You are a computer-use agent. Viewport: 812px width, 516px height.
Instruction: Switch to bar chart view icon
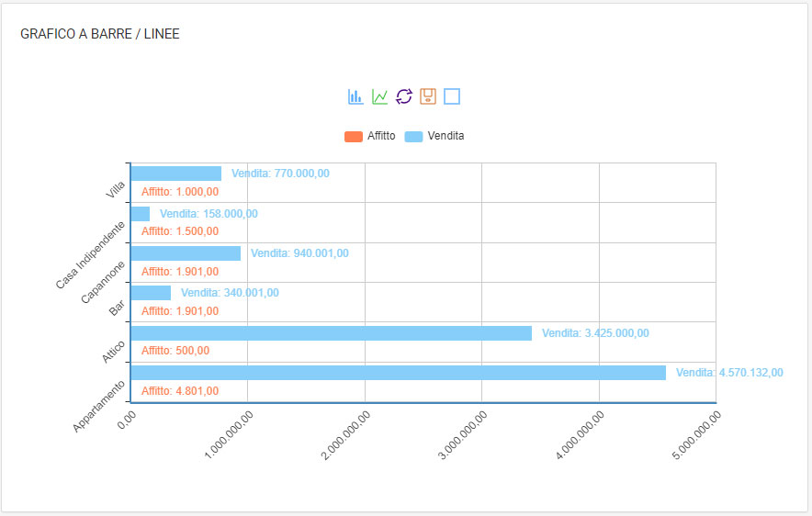(x=355, y=96)
